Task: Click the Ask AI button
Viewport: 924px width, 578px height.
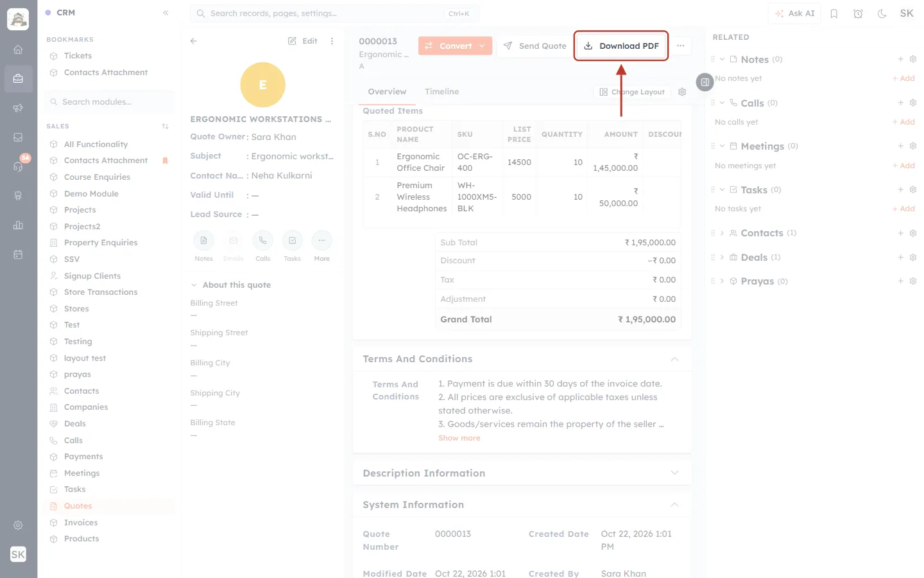Action: (x=794, y=13)
